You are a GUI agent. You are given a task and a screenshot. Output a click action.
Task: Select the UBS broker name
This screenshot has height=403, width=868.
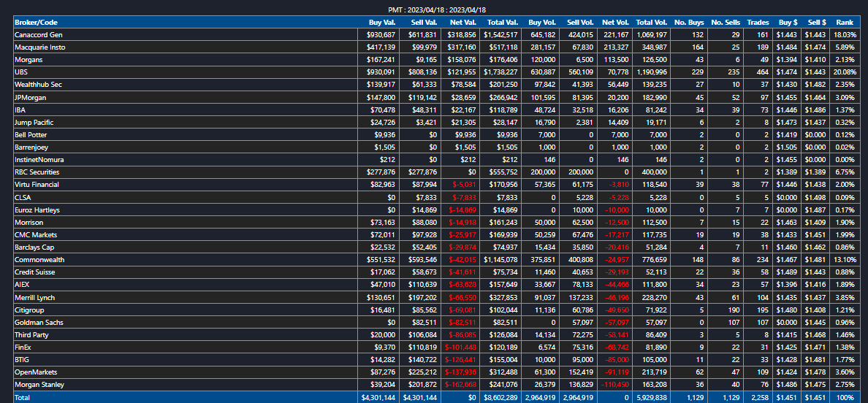[x=20, y=72]
